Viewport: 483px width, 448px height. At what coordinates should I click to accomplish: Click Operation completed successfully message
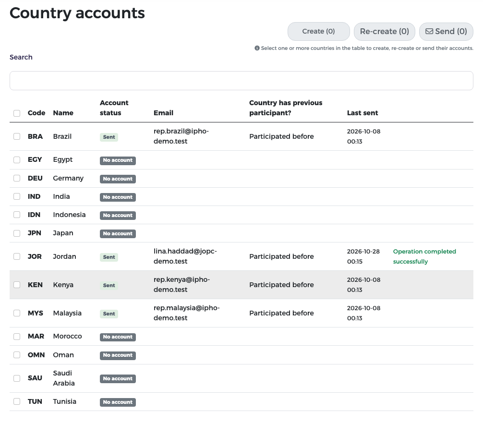point(424,257)
